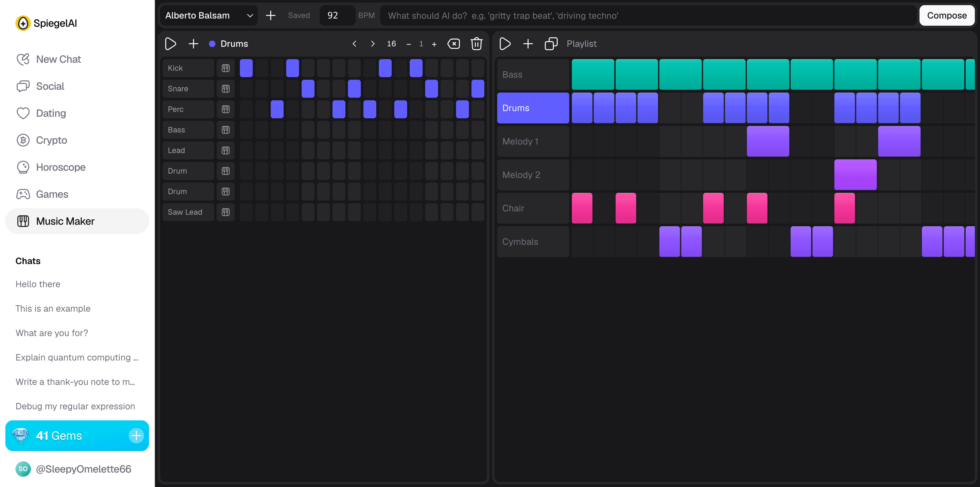Screen dimensions: 980x487
Task: Open the Crypto section
Action: pos(77,140)
